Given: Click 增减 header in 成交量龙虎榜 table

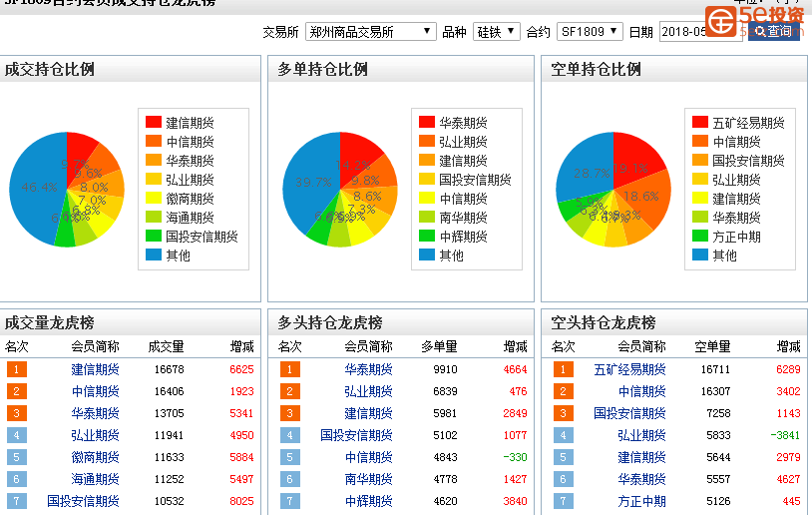Looking at the screenshot, I should coord(241,346).
